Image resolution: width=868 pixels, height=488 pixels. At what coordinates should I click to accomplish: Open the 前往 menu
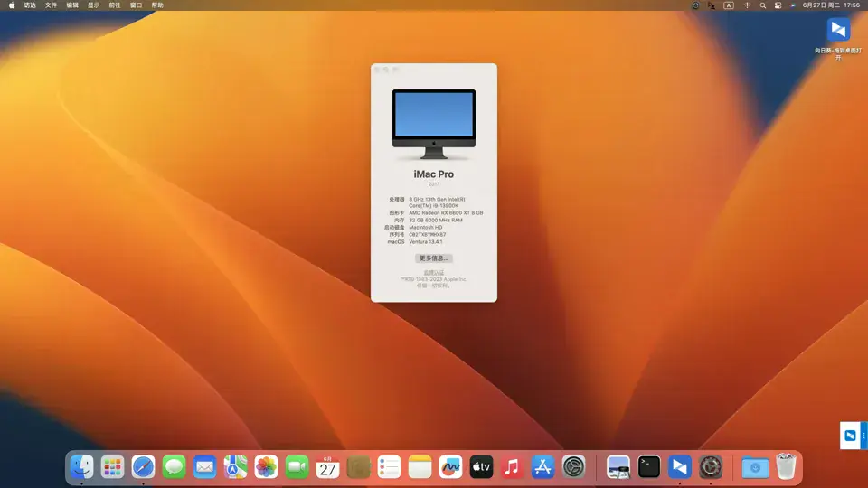pos(115,5)
